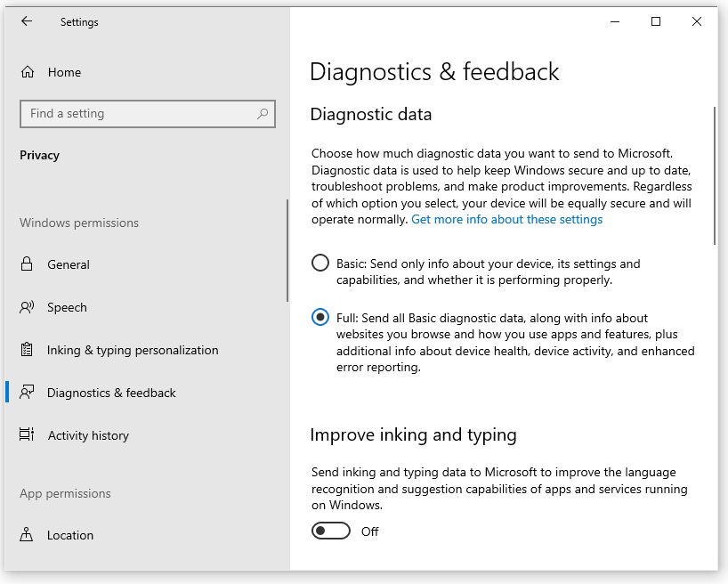Image resolution: width=728 pixels, height=584 pixels.
Task: Click the Inking & typing clipboard icon
Action: tap(27, 349)
